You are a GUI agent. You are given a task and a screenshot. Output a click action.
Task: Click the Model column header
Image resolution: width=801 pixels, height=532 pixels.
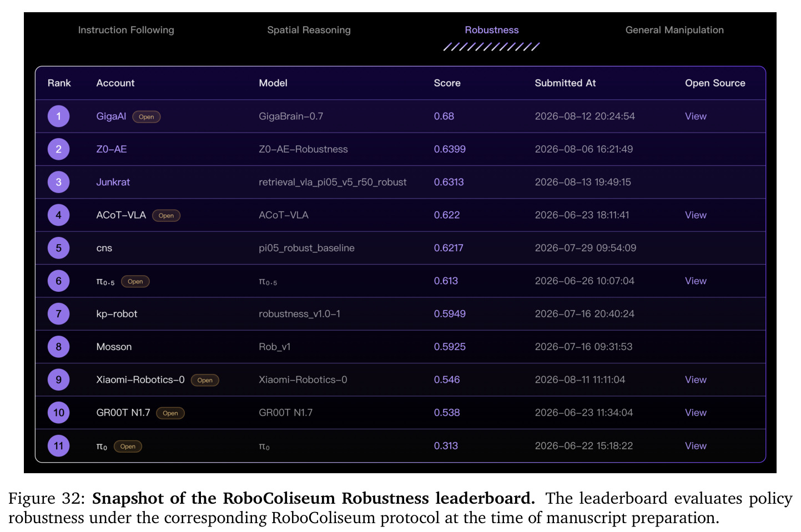coord(273,83)
